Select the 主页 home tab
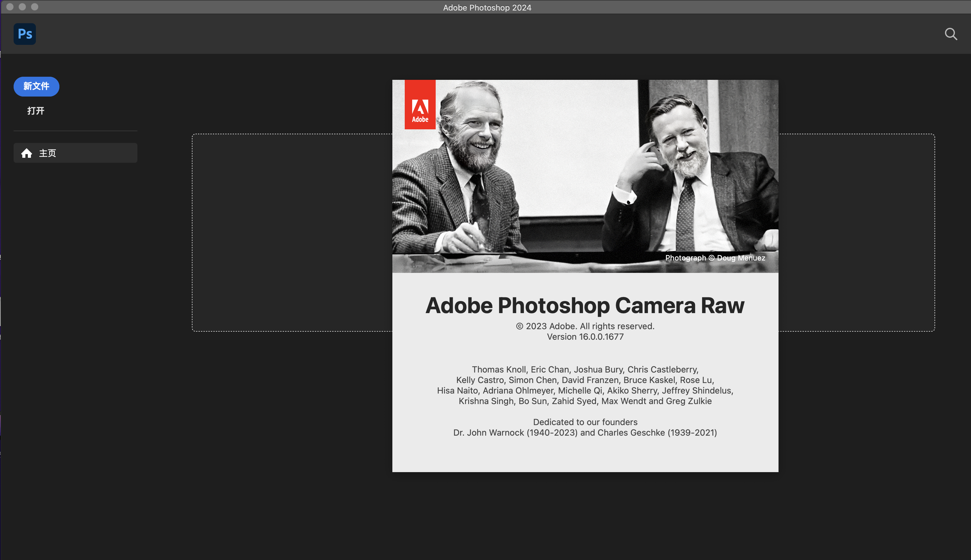This screenshot has height=560, width=971. point(76,153)
